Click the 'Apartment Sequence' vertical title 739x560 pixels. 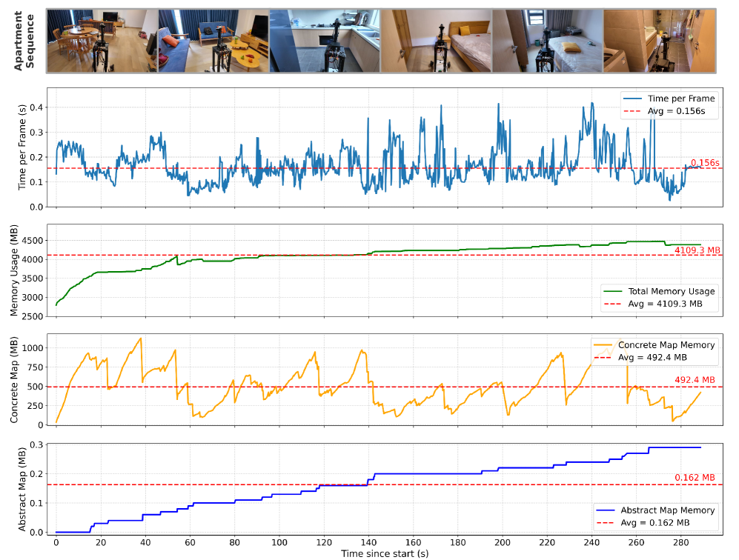24,41
